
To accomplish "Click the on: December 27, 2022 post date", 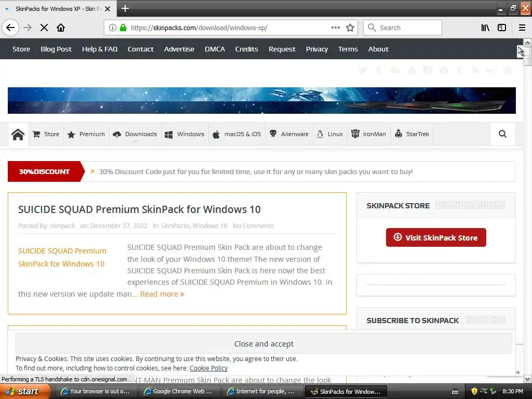I will pyautogui.click(x=114, y=226).
